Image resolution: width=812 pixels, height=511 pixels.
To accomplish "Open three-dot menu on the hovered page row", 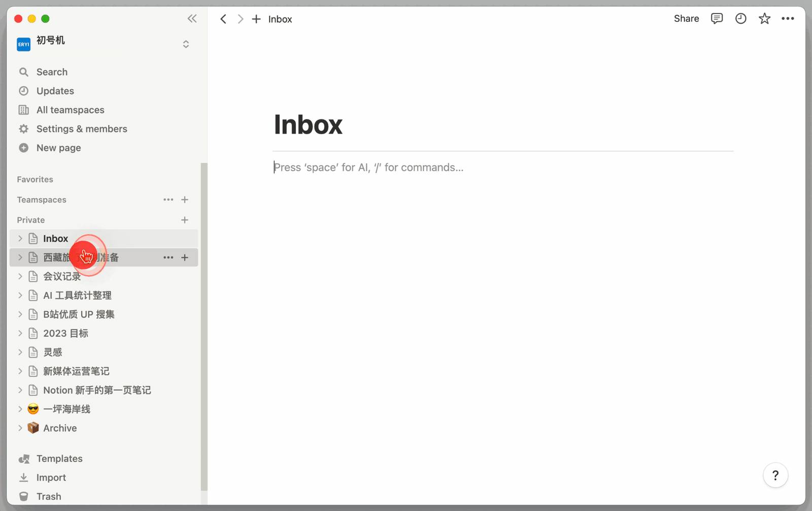I will click(x=168, y=258).
